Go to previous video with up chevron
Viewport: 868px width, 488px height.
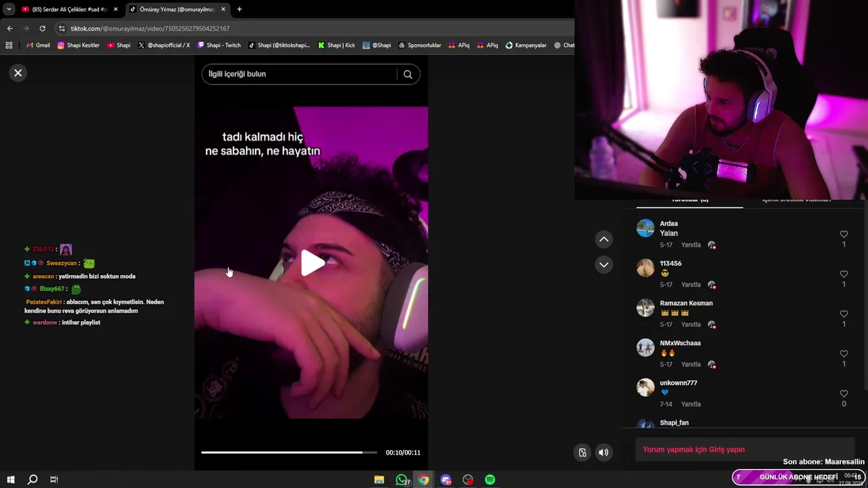tap(604, 239)
